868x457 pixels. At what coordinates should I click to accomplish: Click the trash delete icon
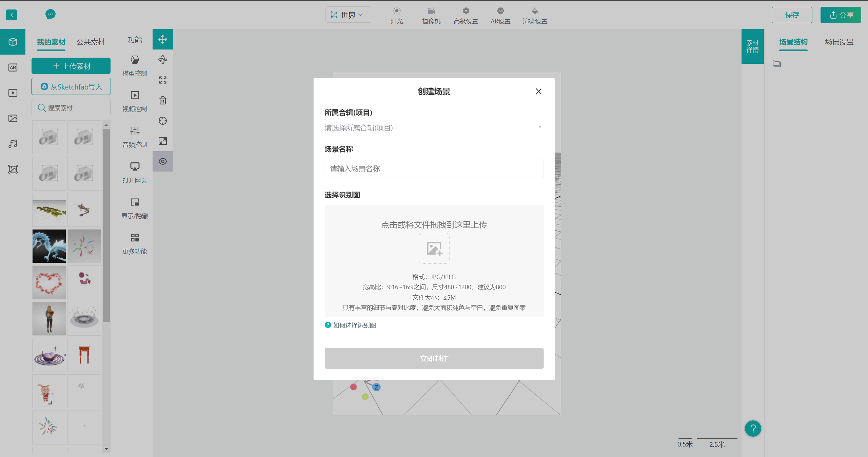(162, 100)
